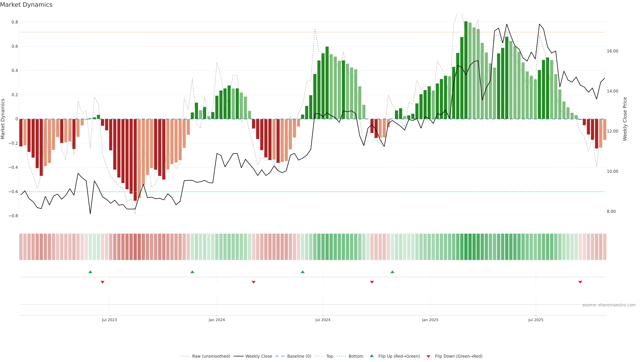Image resolution: width=644 pixels, height=362 pixels.
Task: Toggle the Baseline (0) legend entry
Action: point(299,356)
